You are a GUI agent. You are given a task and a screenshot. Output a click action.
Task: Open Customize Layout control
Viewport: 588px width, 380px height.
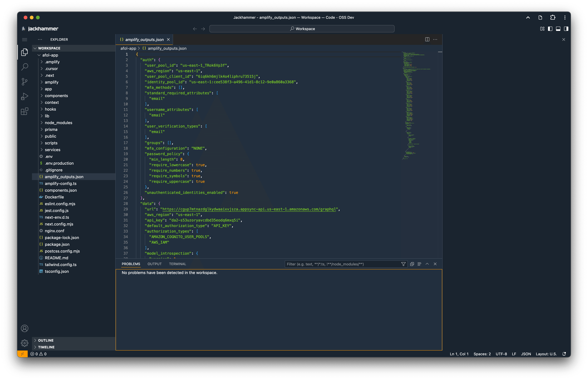[x=542, y=29]
